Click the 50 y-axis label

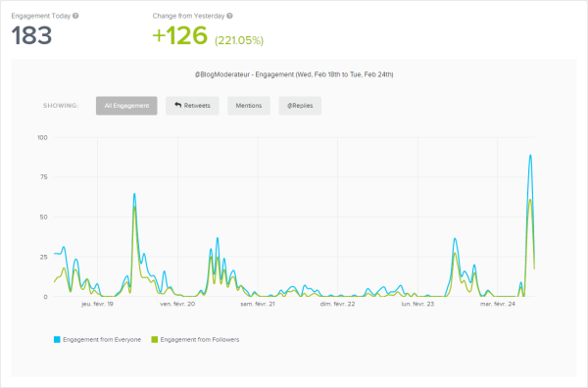[x=44, y=218]
